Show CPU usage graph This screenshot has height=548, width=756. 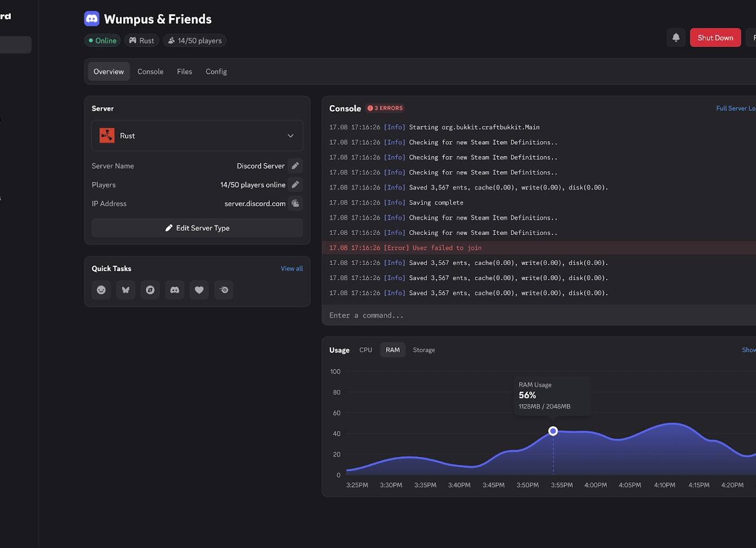pyautogui.click(x=366, y=350)
